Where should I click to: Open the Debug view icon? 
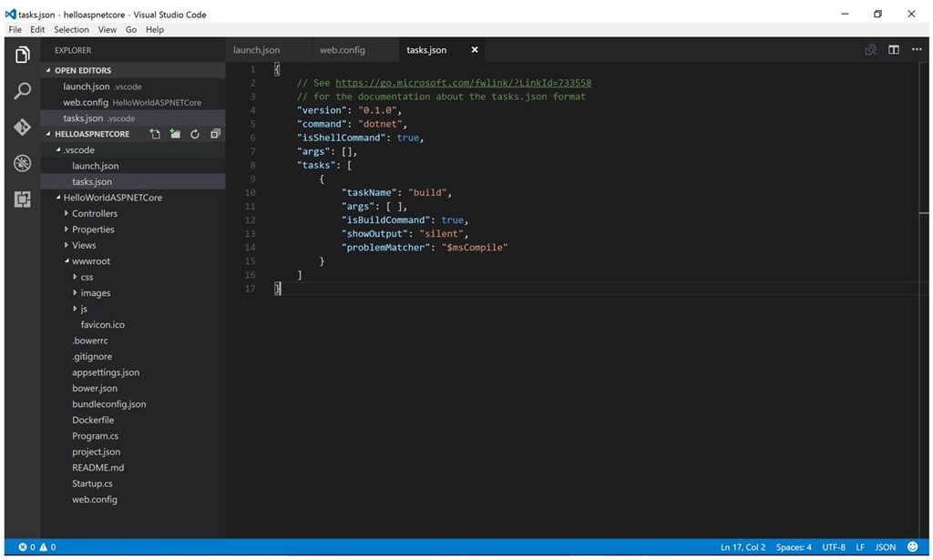pyautogui.click(x=22, y=163)
